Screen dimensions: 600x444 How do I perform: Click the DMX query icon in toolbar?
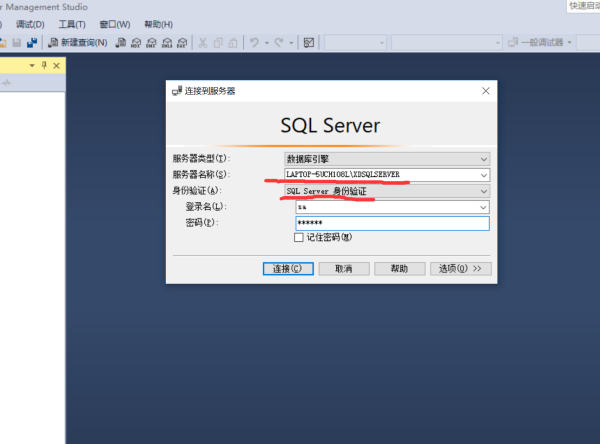click(x=151, y=43)
